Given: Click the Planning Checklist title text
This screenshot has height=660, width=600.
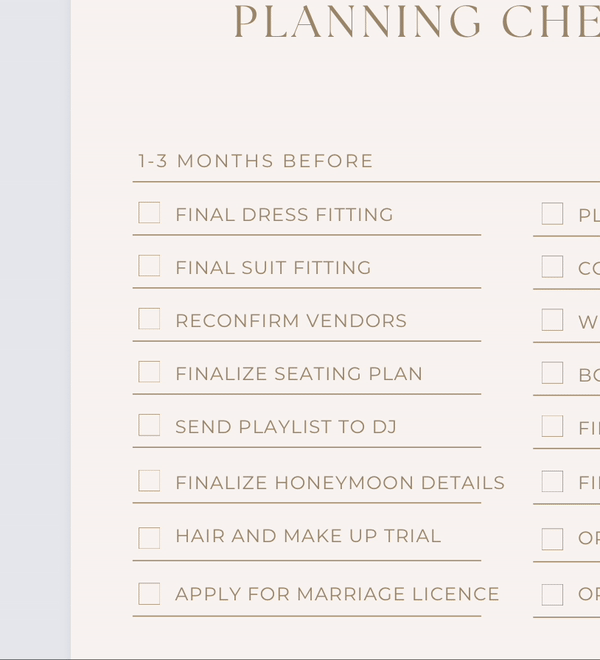Looking at the screenshot, I should click(x=417, y=21).
